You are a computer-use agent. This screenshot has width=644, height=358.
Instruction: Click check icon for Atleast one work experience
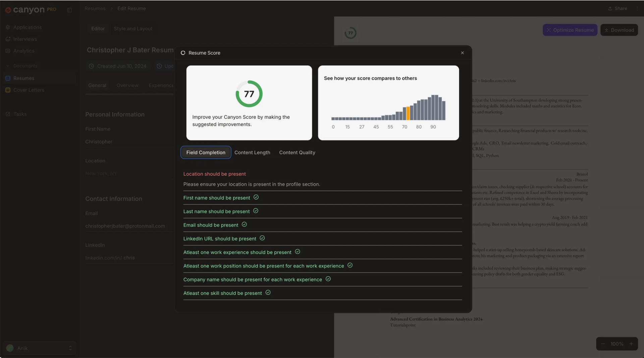pos(298,252)
